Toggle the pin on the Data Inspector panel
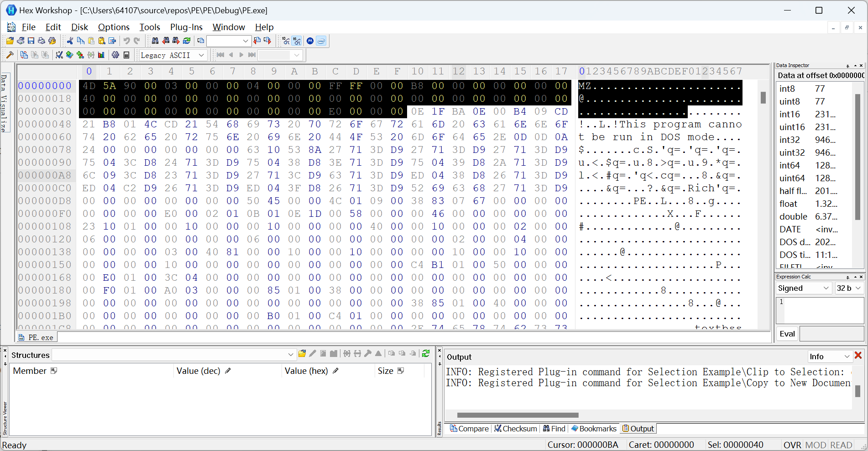868x451 pixels. click(848, 66)
